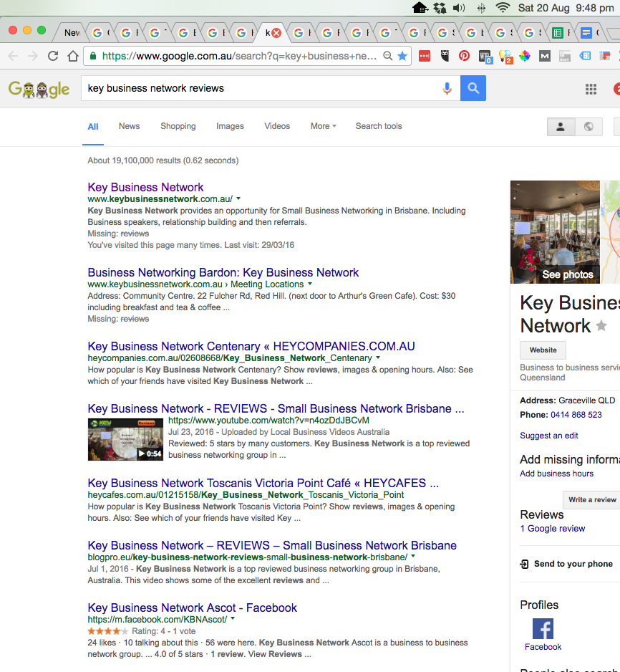Click the bookmark star in address bar
The height and width of the screenshot is (672, 620).
coord(402,56)
